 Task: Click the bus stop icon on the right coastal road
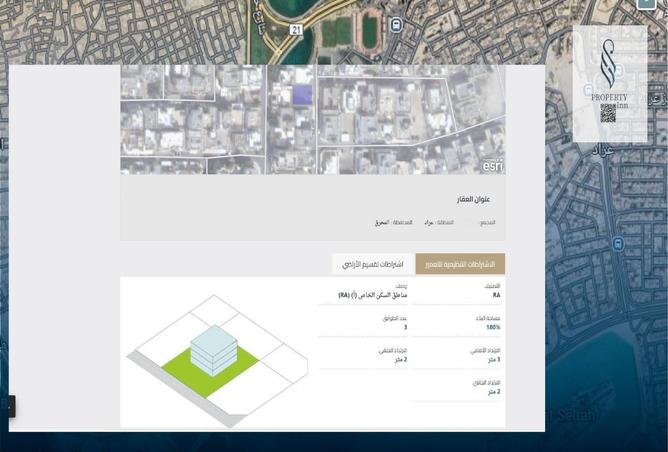pos(617,244)
